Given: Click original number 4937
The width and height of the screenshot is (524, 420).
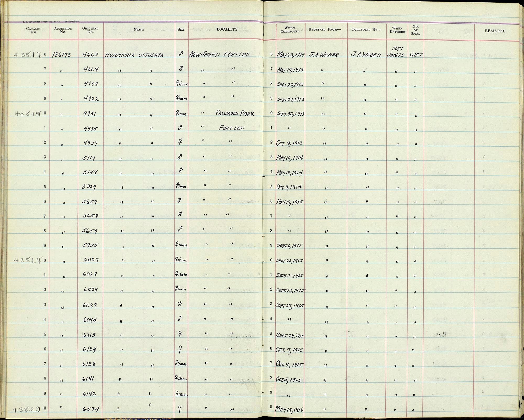Looking at the screenshot, I should pyautogui.click(x=90, y=143).
